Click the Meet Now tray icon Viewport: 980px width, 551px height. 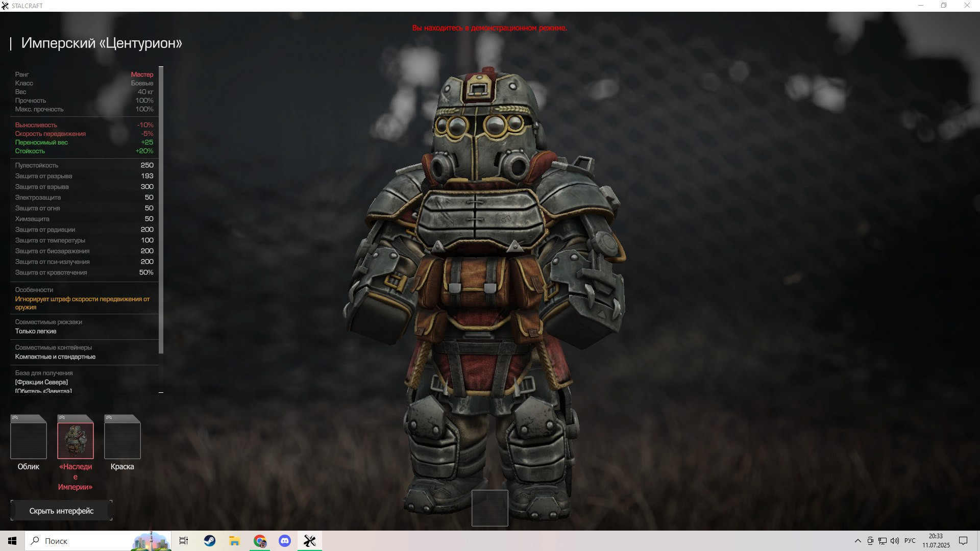[870, 541]
